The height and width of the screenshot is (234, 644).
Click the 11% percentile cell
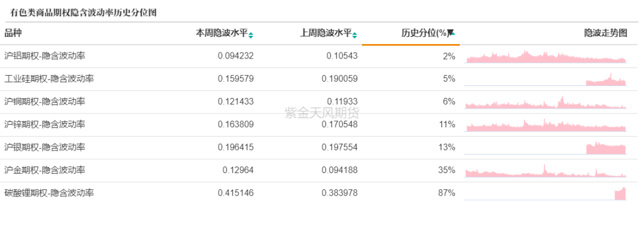[447, 124]
